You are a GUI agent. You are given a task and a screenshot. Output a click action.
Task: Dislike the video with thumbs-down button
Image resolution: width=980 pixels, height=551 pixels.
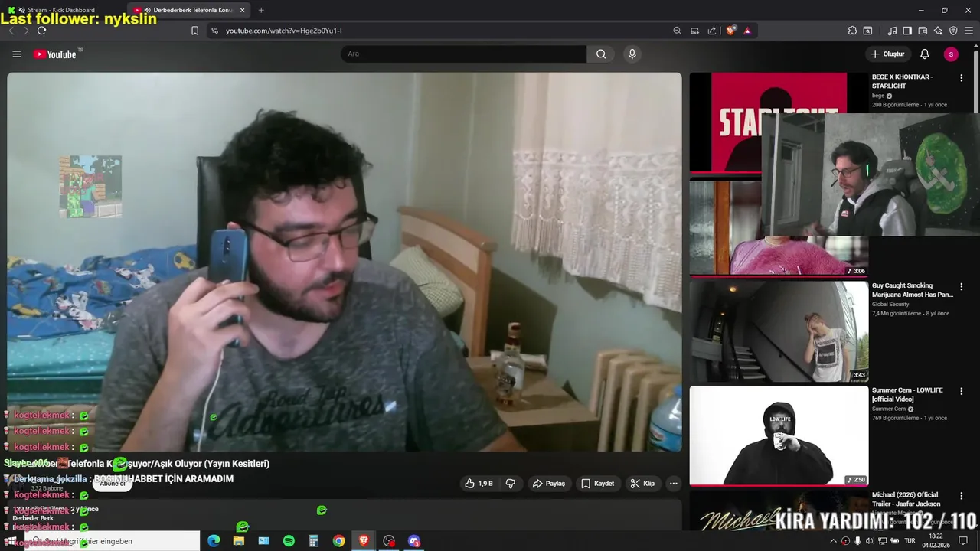tap(511, 484)
